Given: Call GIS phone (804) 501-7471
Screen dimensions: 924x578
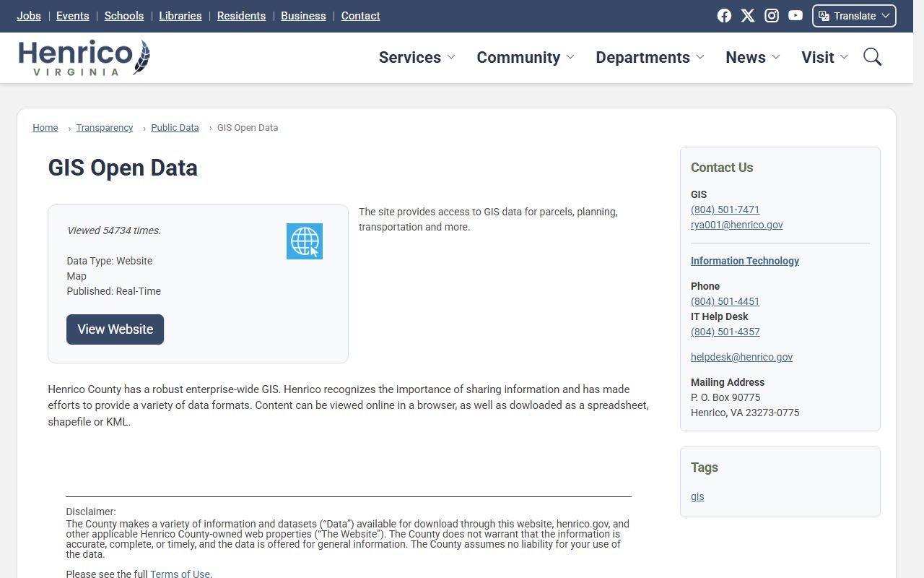Looking at the screenshot, I should pyautogui.click(x=725, y=210).
